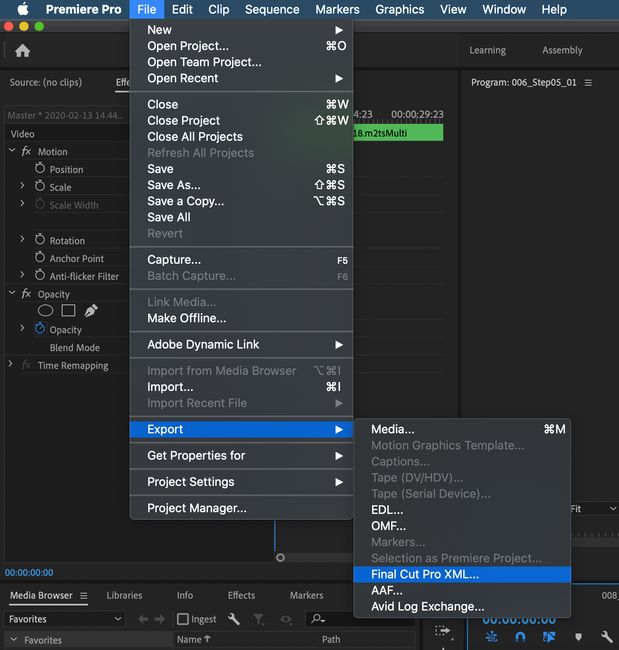Select the pen mask tool under Opacity
Viewport: 619px width, 650px height.
tap(91, 311)
